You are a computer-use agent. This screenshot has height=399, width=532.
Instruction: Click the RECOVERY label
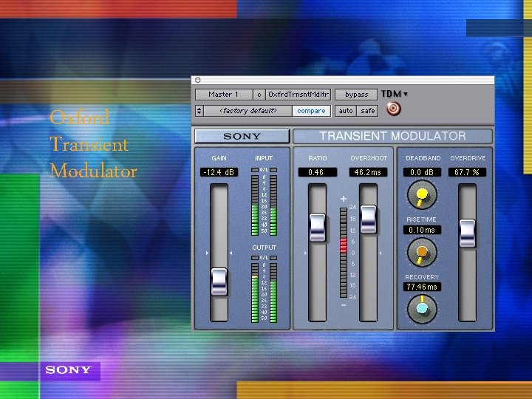[422, 277]
